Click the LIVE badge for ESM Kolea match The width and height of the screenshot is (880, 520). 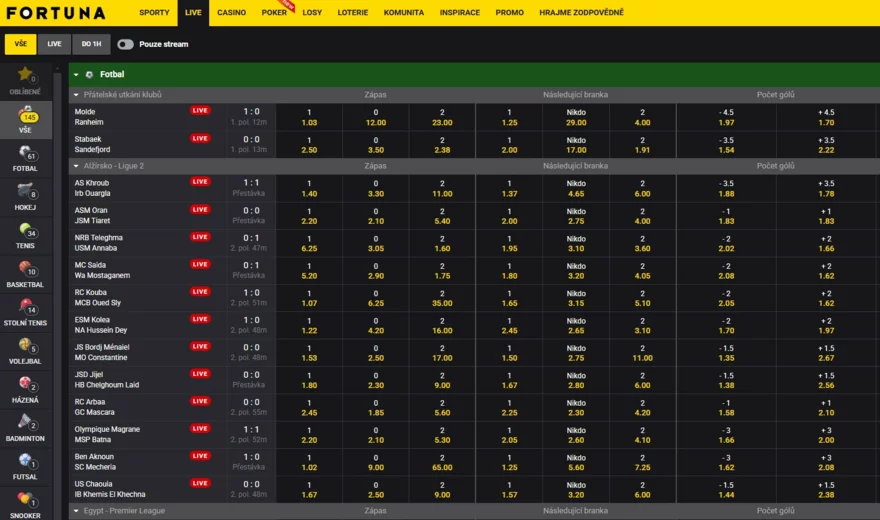coord(200,319)
